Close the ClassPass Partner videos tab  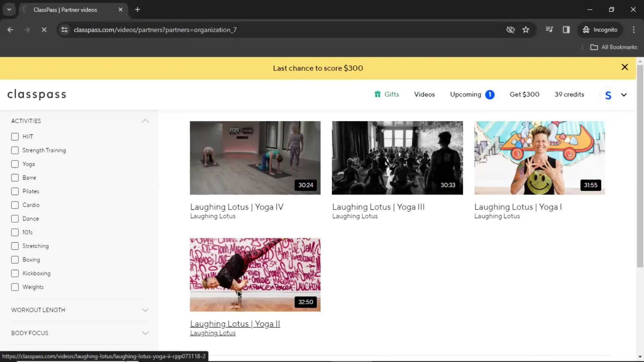click(x=120, y=10)
